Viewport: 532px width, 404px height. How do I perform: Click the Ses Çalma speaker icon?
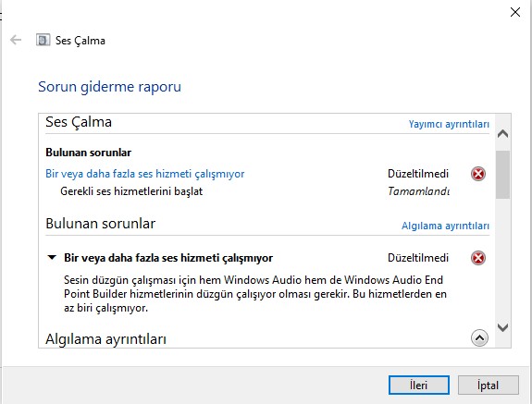coord(43,40)
